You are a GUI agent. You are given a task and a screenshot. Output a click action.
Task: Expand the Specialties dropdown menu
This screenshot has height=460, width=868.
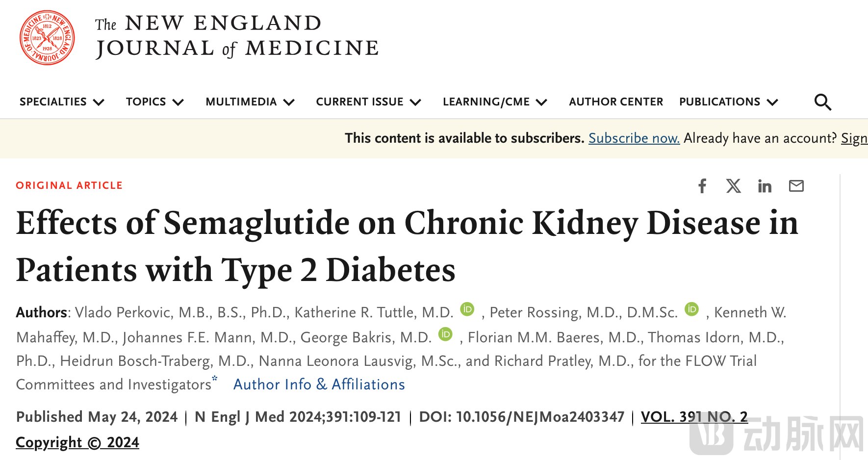[62, 102]
